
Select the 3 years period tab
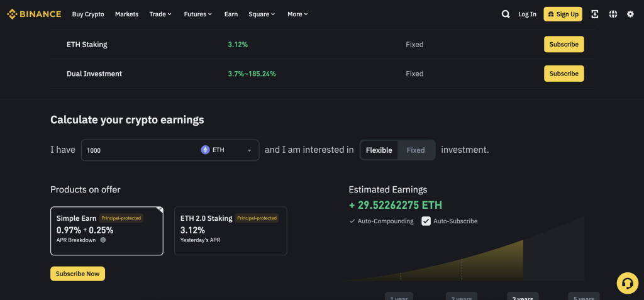pos(523,296)
